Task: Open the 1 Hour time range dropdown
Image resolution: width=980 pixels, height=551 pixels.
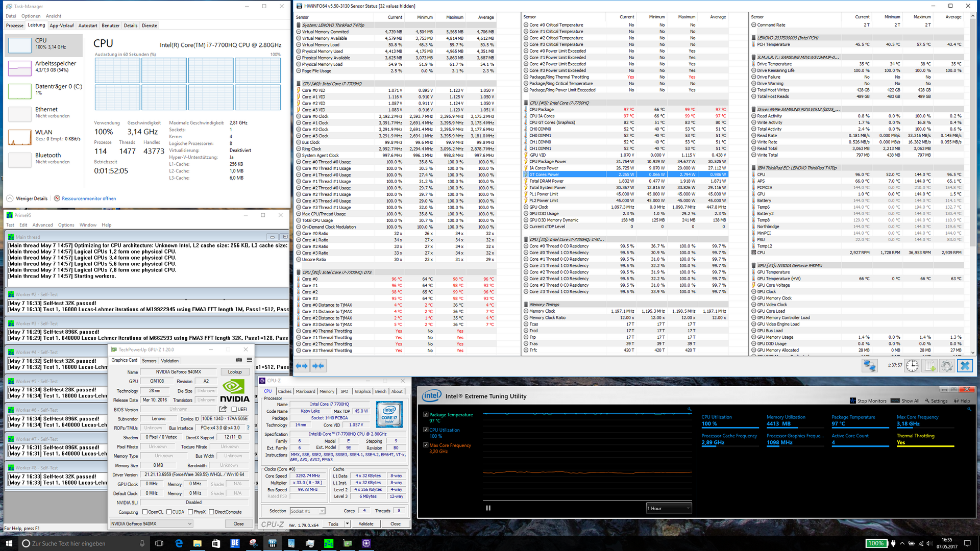Action: point(669,508)
